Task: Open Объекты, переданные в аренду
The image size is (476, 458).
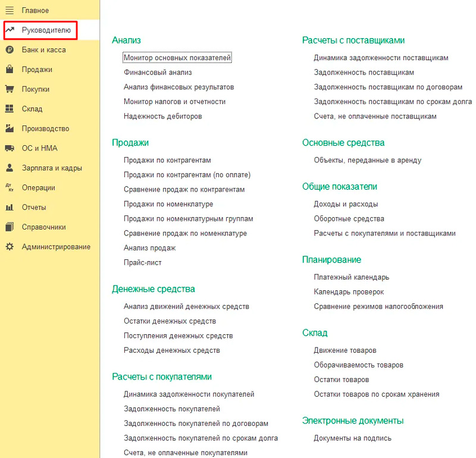Action: point(368,160)
